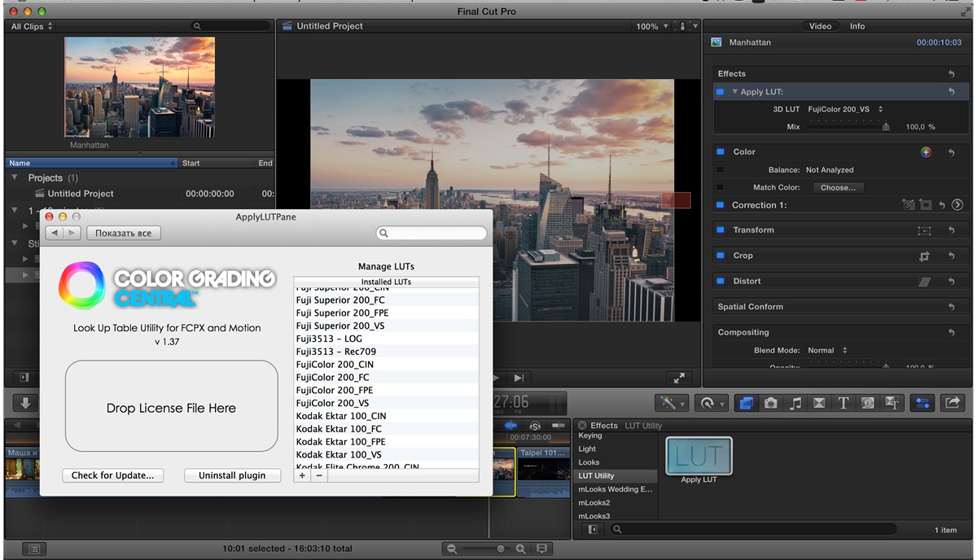Open Correction 1 Color Board arrow
The height and width of the screenshot is (560, 977).
coord(957,205)
